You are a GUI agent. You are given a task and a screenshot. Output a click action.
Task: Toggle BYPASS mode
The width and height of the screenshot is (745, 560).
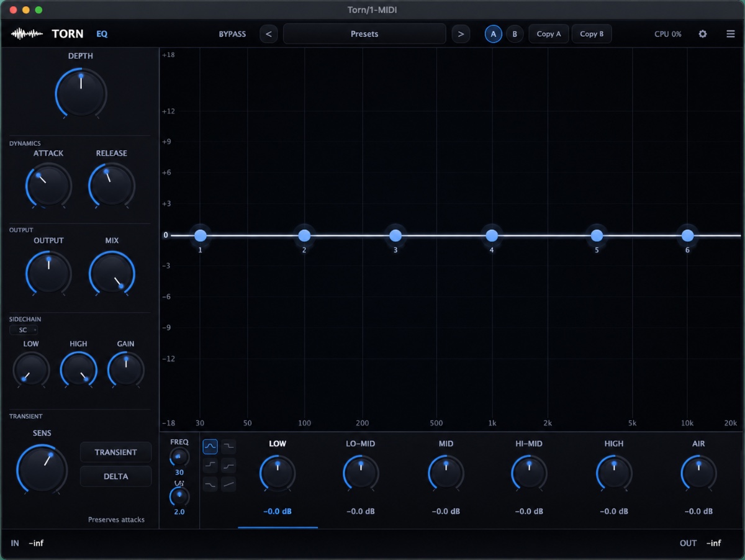[232, 34]
